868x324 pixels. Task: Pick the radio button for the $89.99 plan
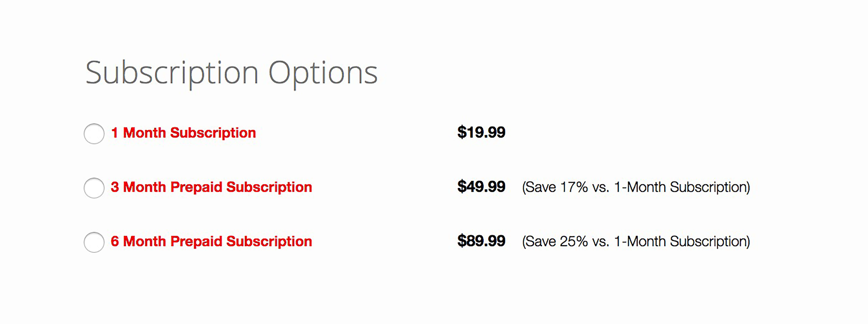94,242
